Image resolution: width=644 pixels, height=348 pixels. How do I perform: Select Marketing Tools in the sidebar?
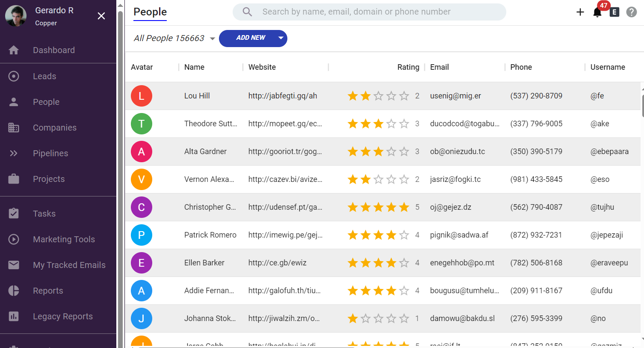(64, 239)
